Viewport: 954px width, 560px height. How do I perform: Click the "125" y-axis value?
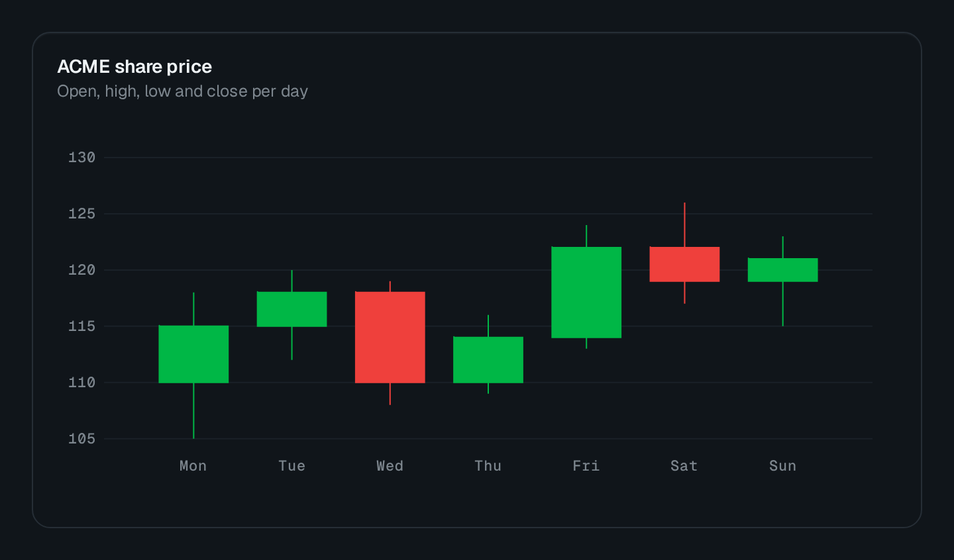click(81, 214)
